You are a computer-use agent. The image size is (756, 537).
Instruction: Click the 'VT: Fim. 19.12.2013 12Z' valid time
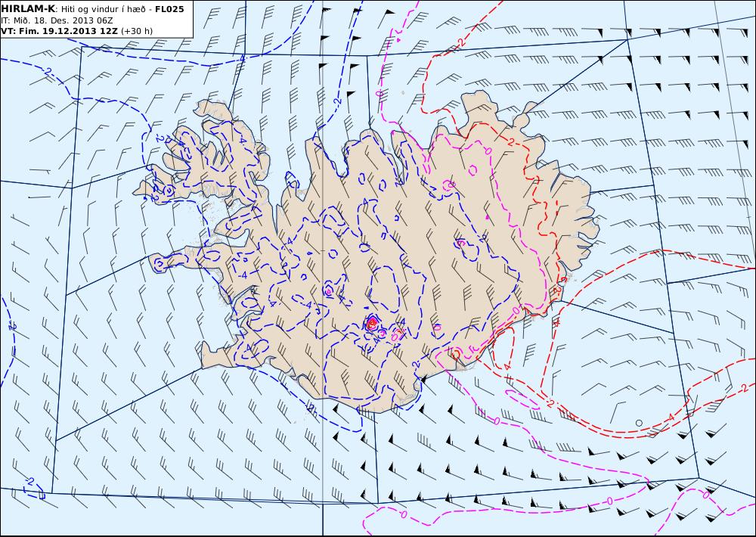click(x=59, y=31)
